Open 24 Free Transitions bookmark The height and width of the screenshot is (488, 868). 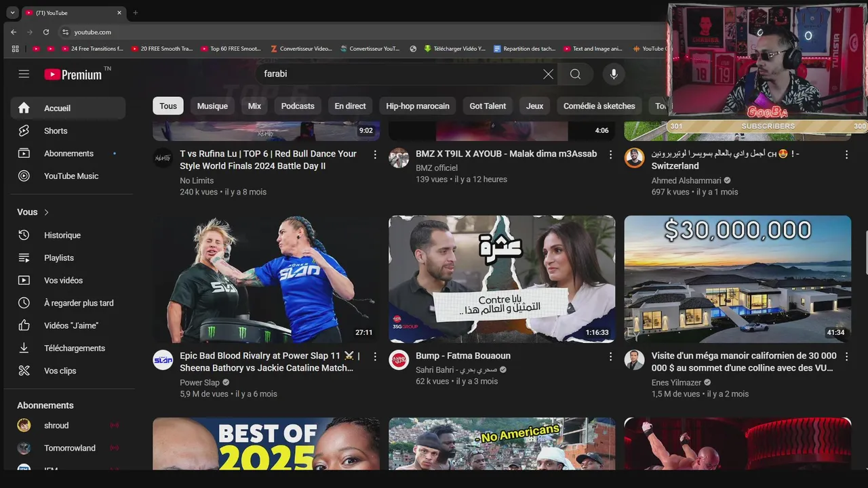tap(92, 49)
